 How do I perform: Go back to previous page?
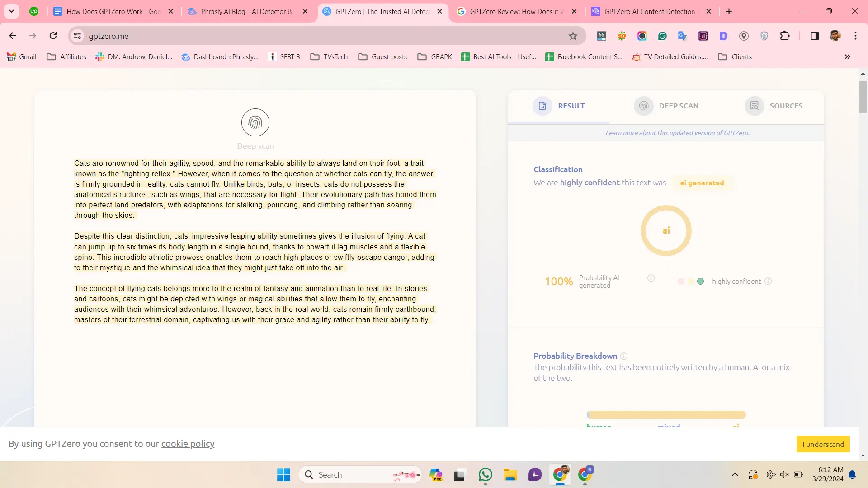point(12,36)
